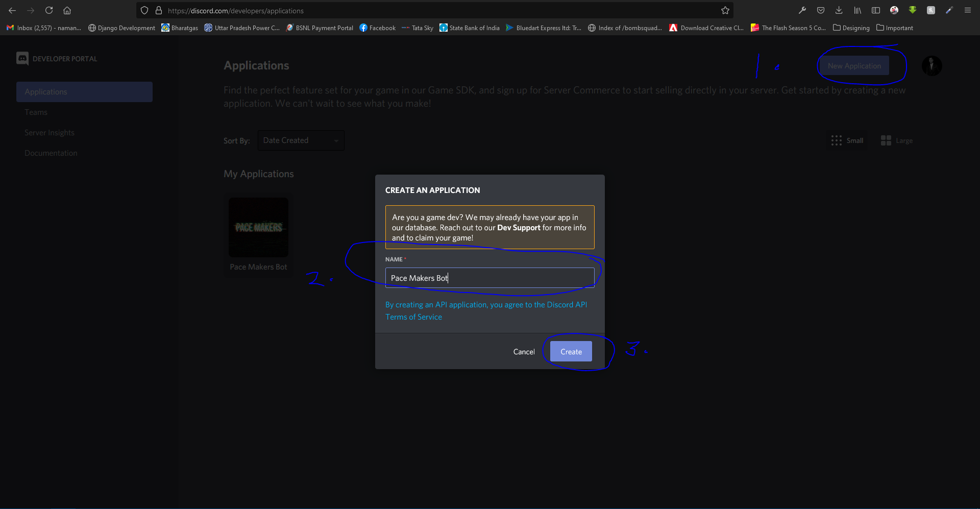
Task: Open the Uttar Pradesh Power bookmark
Action: (242, 28)
